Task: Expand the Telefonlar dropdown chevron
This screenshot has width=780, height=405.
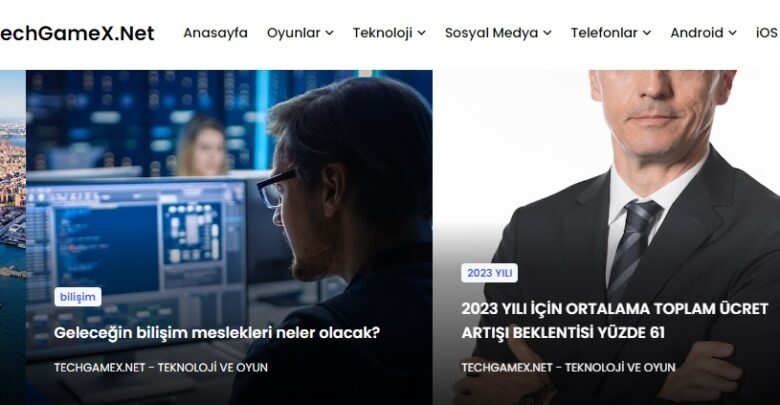Action: click(647, 33)
